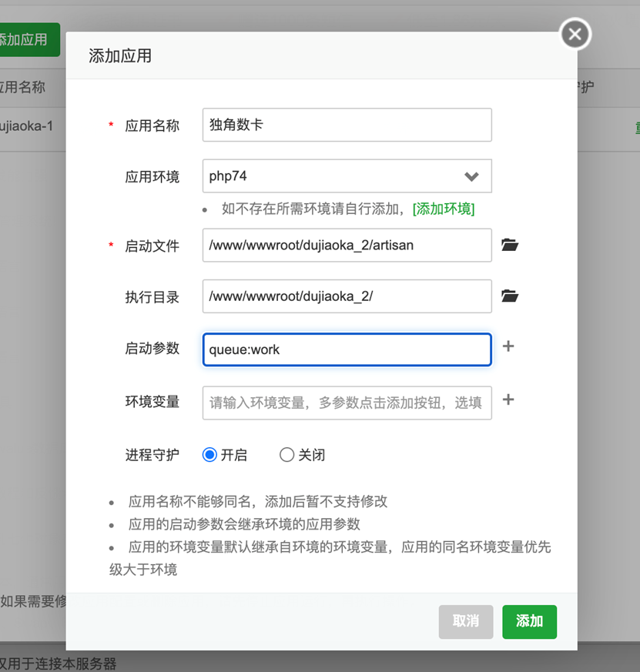The height and width of the screenshot is (672, 640).
Task: Click the plus icon beside 环境变量
Action: click(508, 400)
